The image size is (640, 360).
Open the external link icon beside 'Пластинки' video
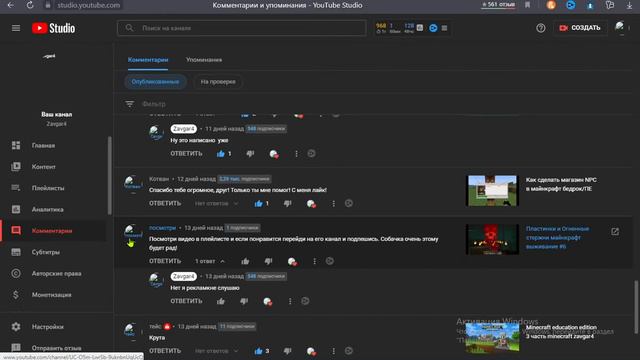coord(615,231)
